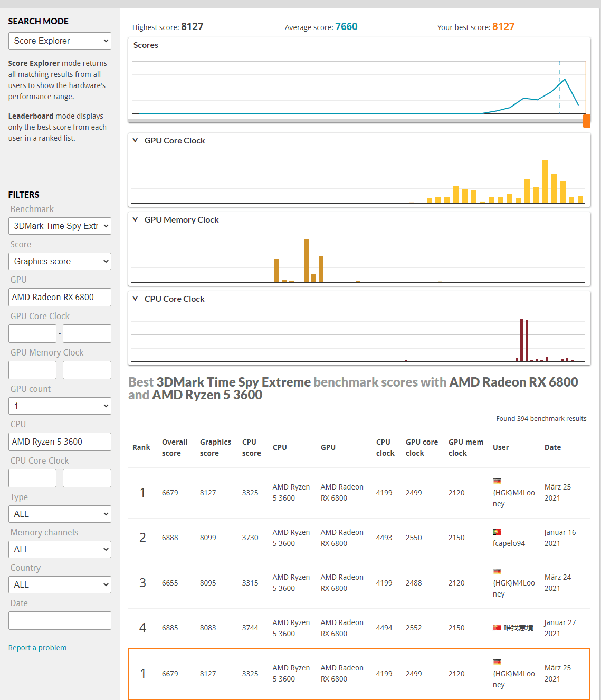This screenshot has width=601, height=700.
Task: Collapse the GPU Memory Clock chart panel
Action: [135, 219]
